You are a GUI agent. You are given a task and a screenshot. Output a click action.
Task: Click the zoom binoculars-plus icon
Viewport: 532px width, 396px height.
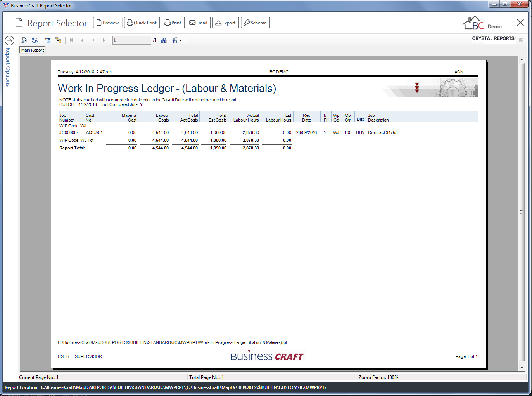pyautogui.click(x=174, y=40)
